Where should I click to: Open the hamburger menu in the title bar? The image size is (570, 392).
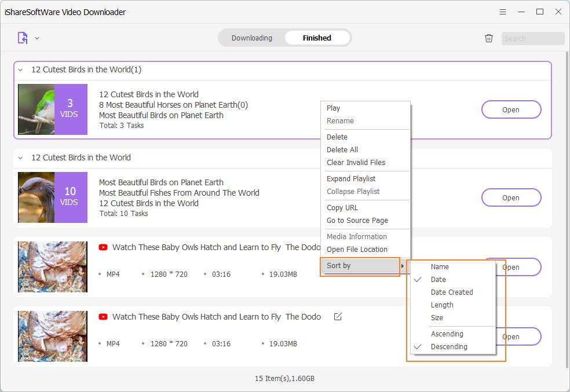(x=503, y=12)
